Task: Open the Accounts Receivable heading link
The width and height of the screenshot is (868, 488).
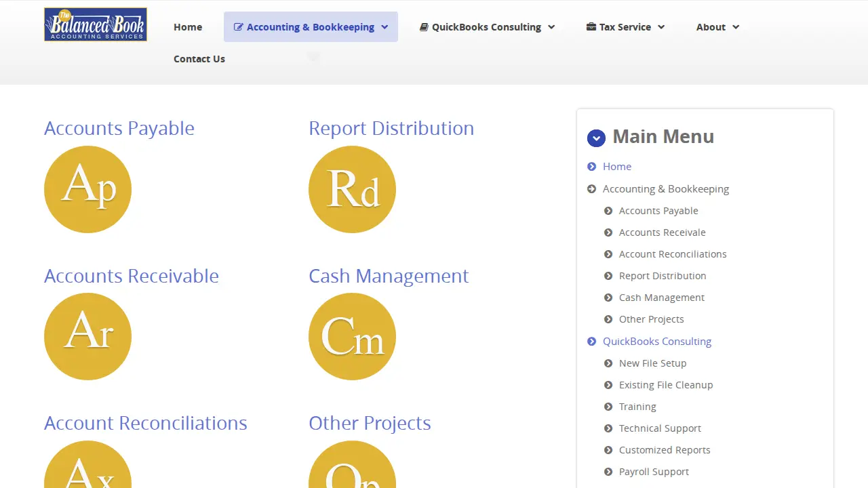Action: [132, 276]
